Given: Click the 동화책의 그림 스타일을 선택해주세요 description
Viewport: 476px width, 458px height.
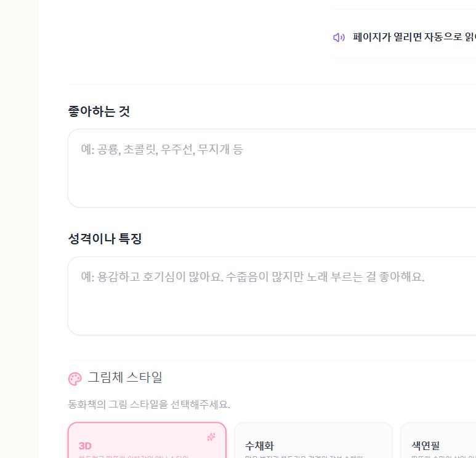Looking at the screenshot, I should pos(149,404).
